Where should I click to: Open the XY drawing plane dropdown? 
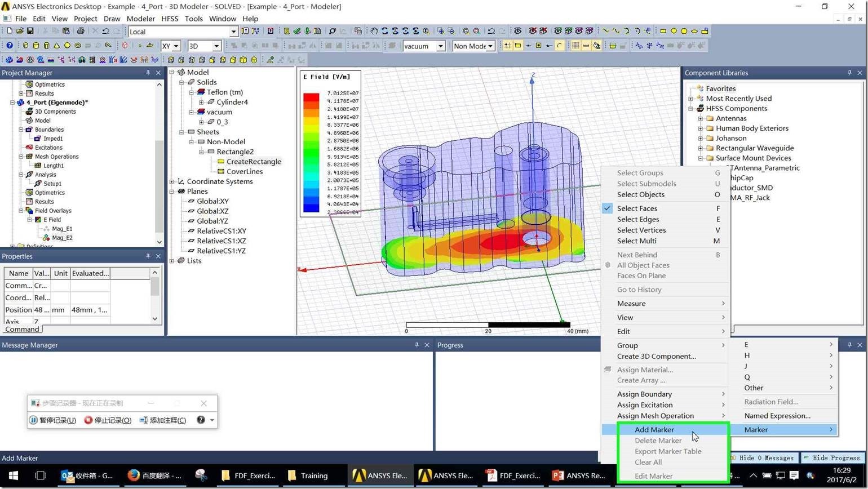(x=176, y=46)
